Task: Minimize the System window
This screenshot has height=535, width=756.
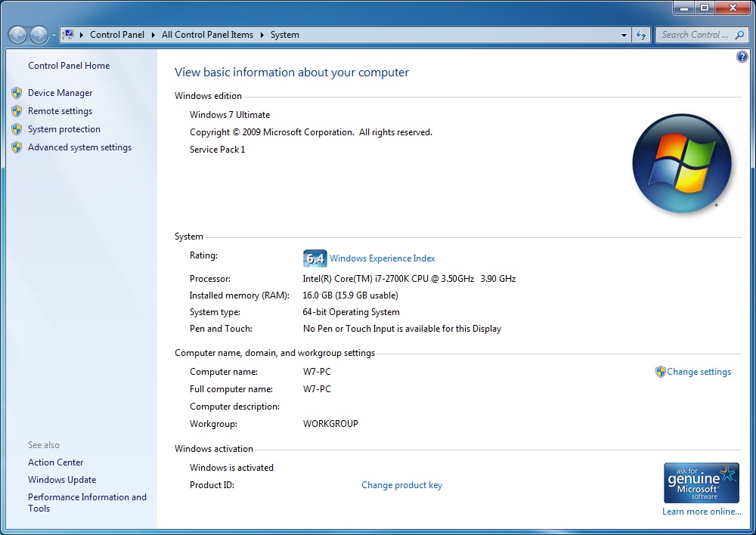Action: (683, 8)
